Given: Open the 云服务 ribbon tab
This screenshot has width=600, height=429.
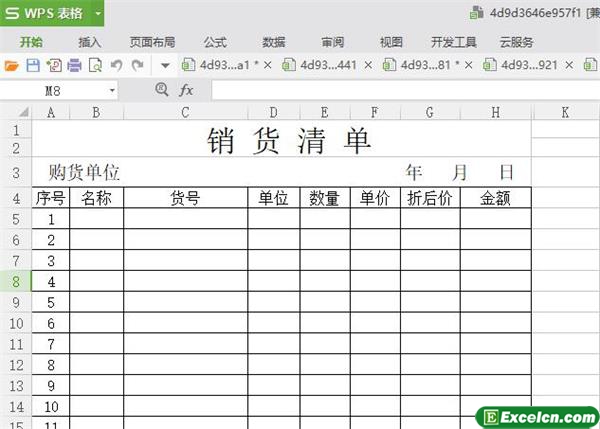Looking at the screenshot, I should (516, 42).
